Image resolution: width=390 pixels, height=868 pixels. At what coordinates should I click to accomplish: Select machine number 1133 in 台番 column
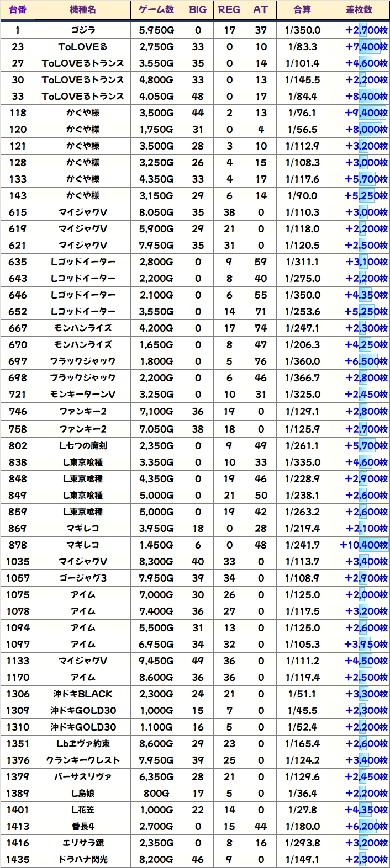(x=18, y=661)
